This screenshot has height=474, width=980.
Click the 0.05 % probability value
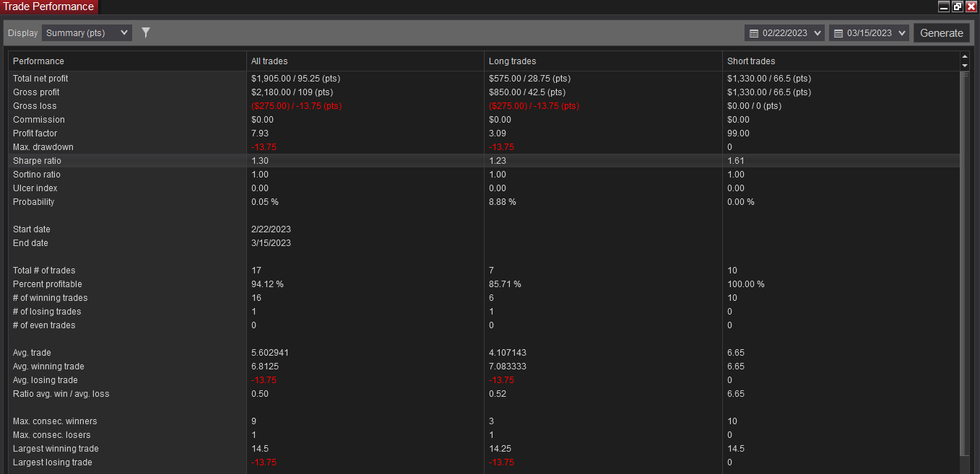click(265, 202)
